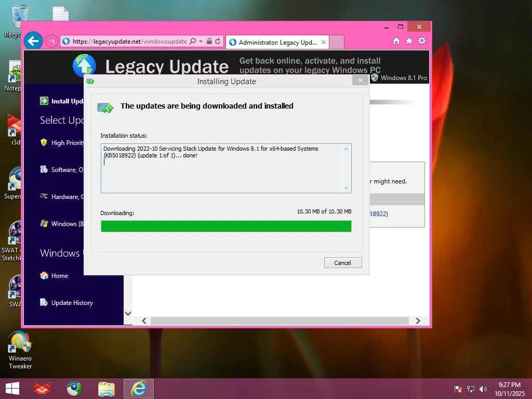Click the legacyupdate.net URL field
This screenshot has width=532, height=399.
coord(129,42)
